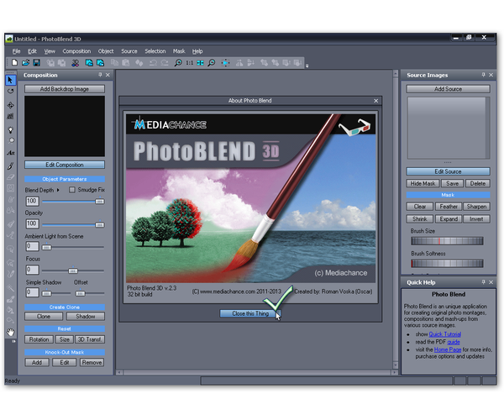Click the first magnifier zoom icon
The image size is (504, 420).
pyautogui.click(x=178, y=63)
